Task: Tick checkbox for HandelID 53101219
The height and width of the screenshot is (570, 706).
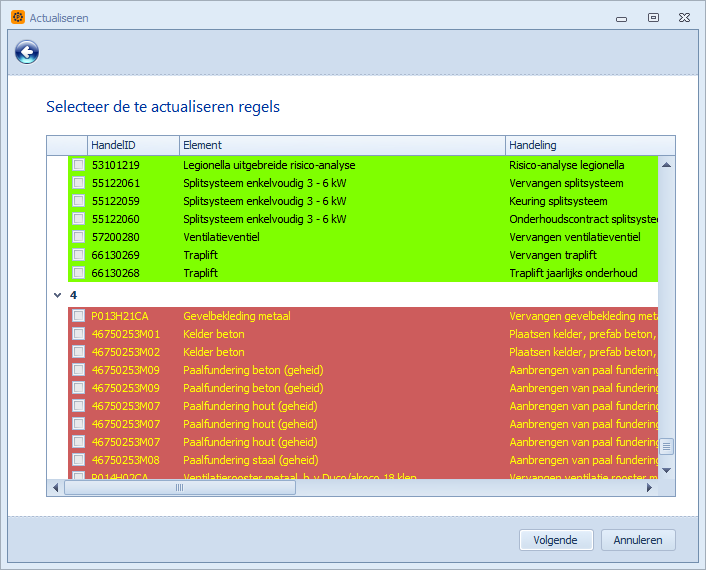Action: coord(78,164)
